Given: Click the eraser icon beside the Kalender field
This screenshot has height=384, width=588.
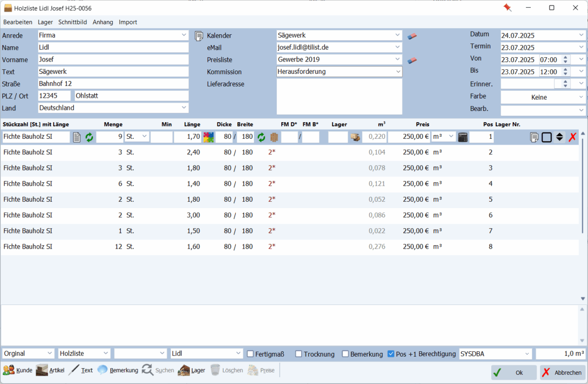Looking at the screenshot, I should [x=412, y=36].
